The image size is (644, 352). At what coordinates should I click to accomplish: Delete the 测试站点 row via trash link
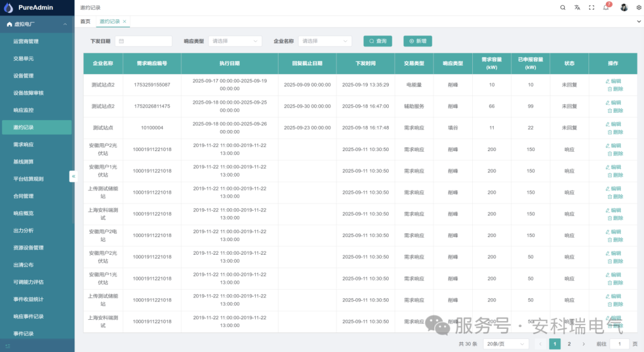(614, 132)
